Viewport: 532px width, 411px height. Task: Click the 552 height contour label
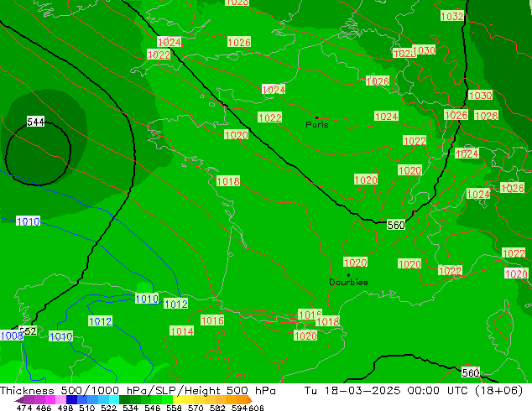point(29,330)
